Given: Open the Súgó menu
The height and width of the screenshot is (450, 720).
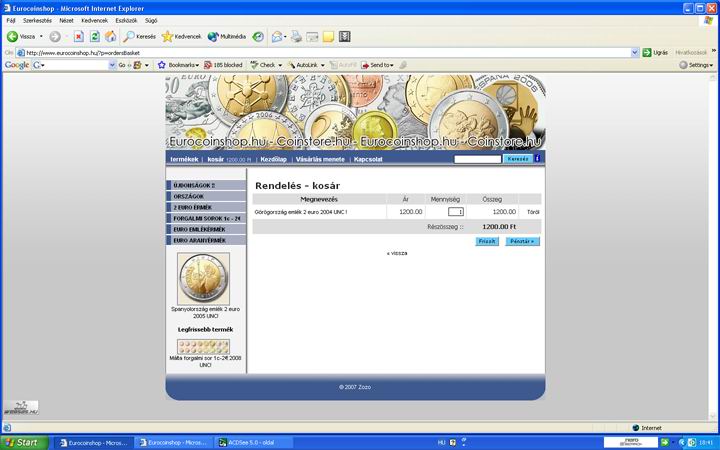Looking at the screenshot, I should click(x=151, y=21).
